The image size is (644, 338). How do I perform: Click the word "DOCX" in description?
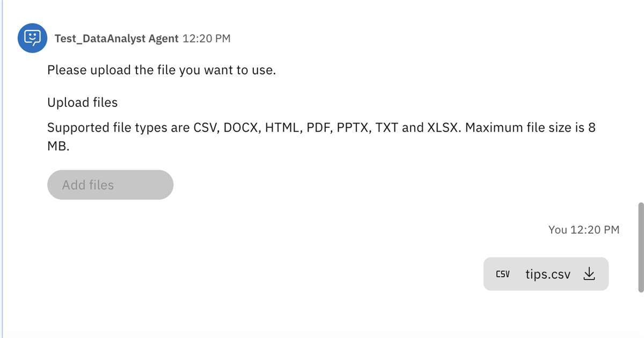click(x=240, y=128)
